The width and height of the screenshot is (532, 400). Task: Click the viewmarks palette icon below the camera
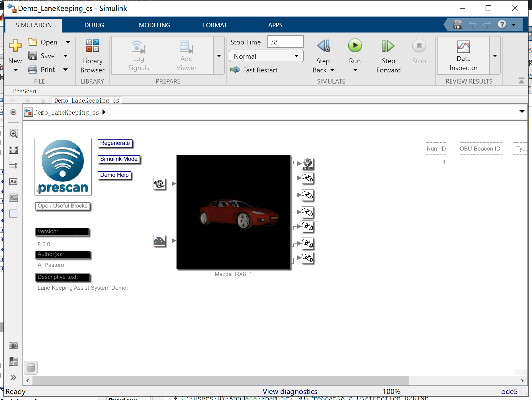tap(13, 361)
